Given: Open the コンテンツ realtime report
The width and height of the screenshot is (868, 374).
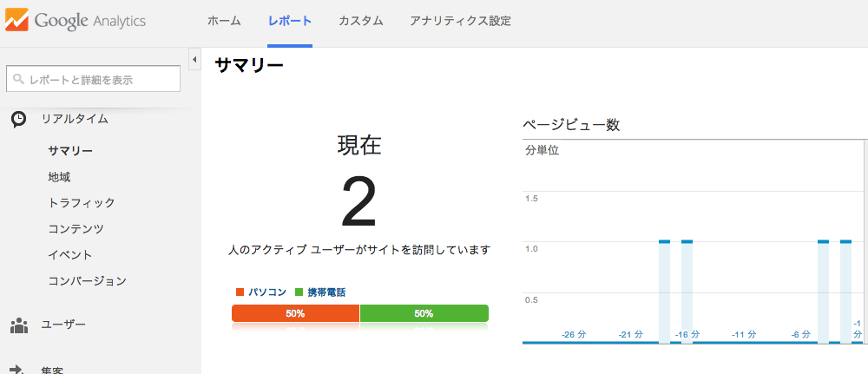Looking at the screenshot, I should click(x=76, y=229).
